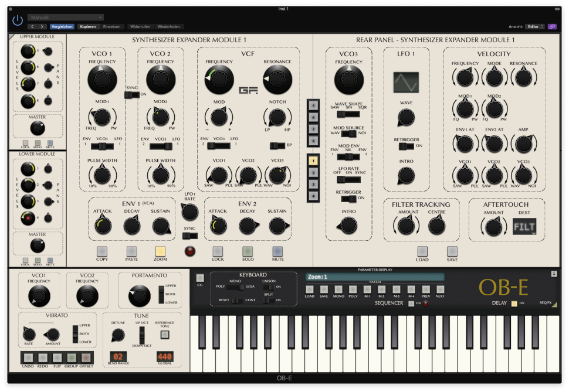This screenshot has width=569, height=392.
Task: Toggle the VCO3 RETRIGGER switch
Action: tap(348, 199)
